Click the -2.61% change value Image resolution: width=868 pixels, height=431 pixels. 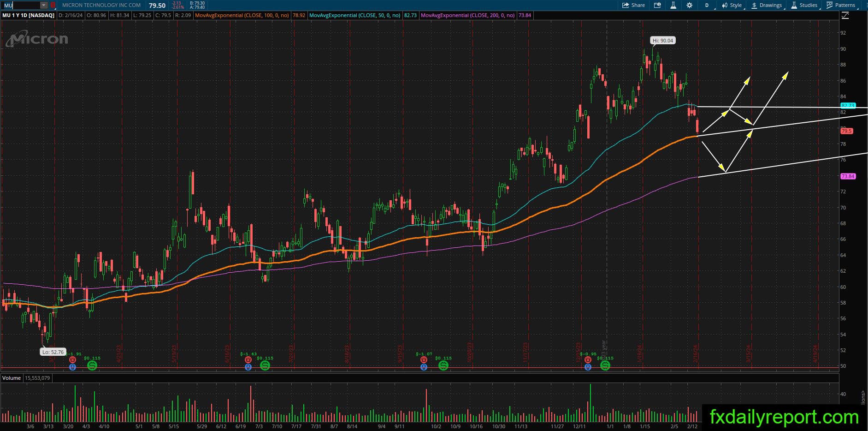178,7
